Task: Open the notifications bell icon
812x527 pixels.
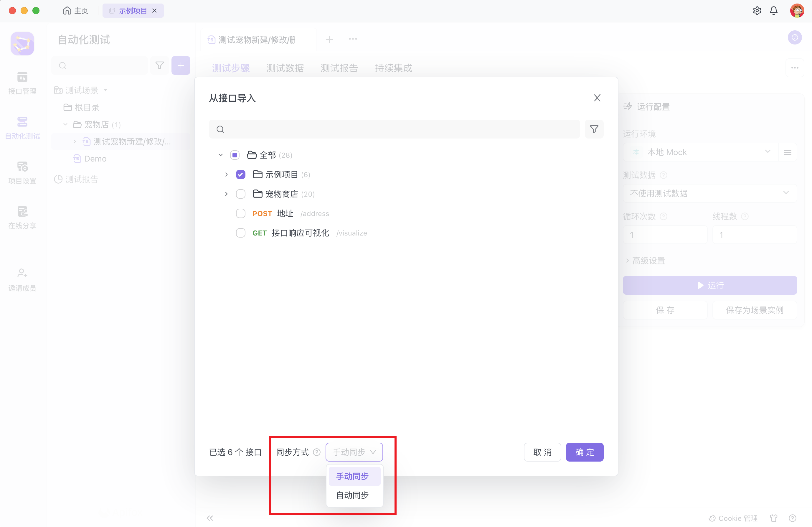Action: click(x=773, y=11)
